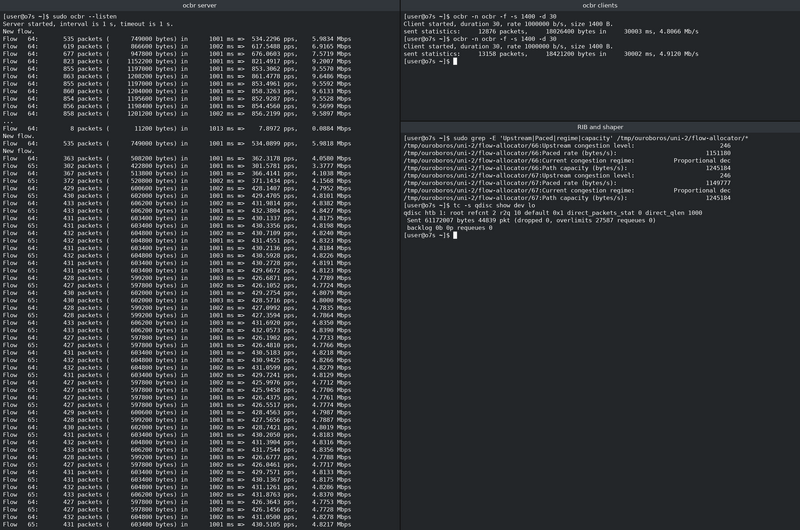Click "18421200 bytes" in sent statistics
Image resolution: width=800 pixels, height=530 pixels.
569,54
